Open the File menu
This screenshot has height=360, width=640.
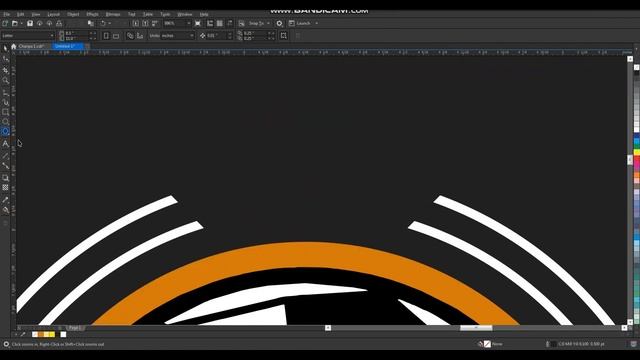click(x=7, y=14)
